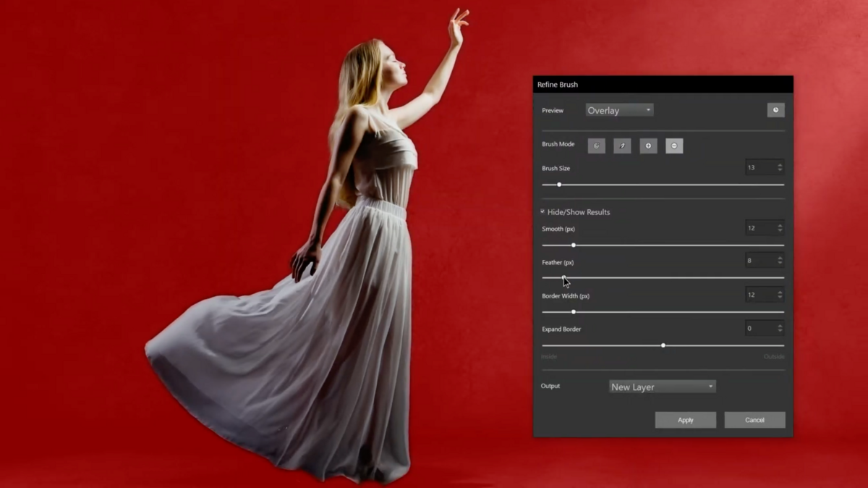Select the first circular Brush Mode icon
Image resolution: width=868 pixels, height=488 pixels.
(596, 146)
